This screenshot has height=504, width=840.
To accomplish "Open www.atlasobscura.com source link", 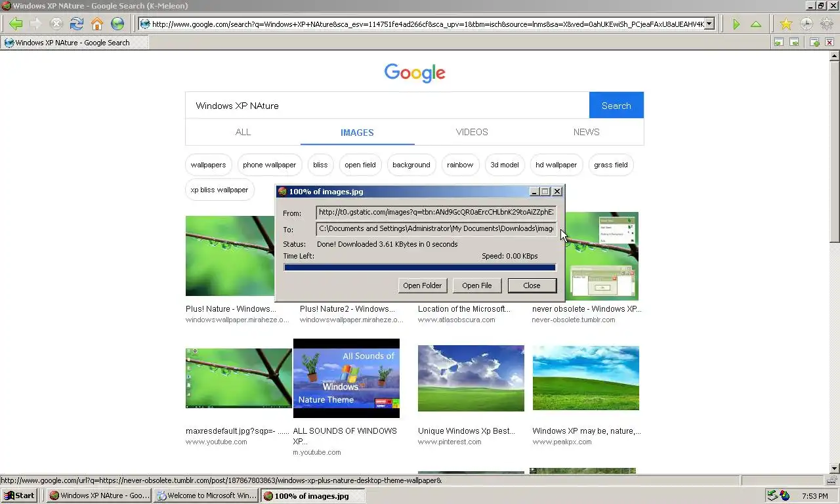I will pos(457,320).
